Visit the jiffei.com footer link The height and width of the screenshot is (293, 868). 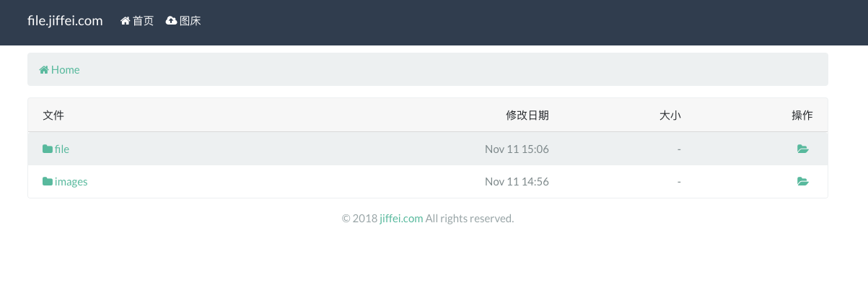(x=401, y=218)
